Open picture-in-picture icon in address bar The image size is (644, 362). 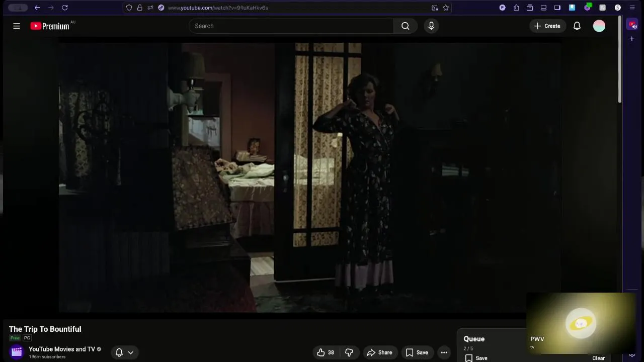(x=435, y=8)
